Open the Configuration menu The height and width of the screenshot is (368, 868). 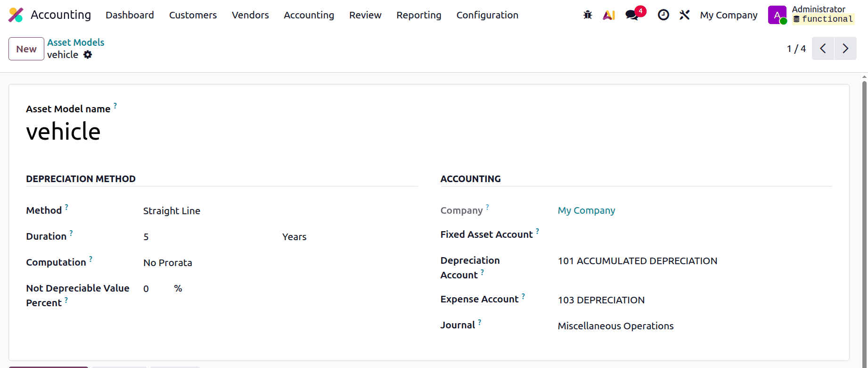click(x=487, y=15)
